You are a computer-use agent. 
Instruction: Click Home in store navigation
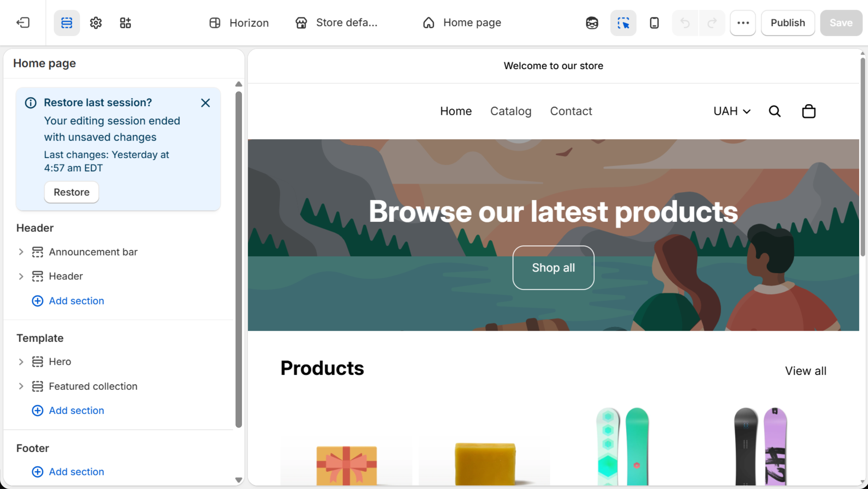point(455,111)
